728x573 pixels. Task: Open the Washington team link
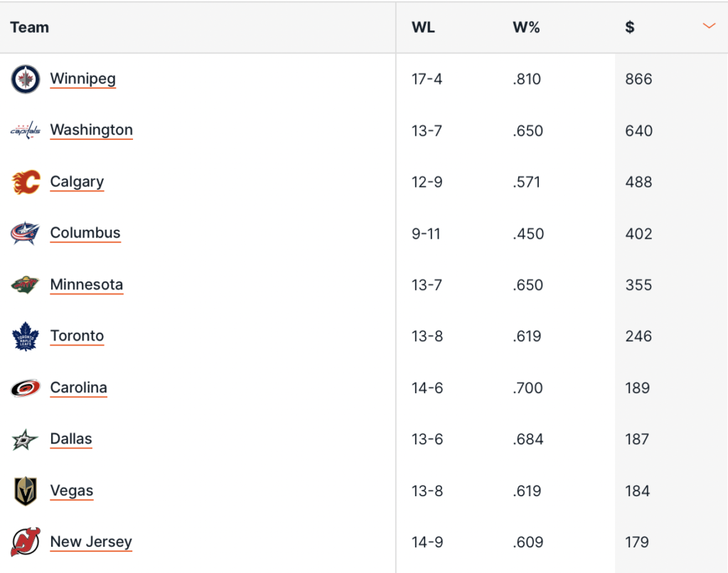click(x=91, y=130)
